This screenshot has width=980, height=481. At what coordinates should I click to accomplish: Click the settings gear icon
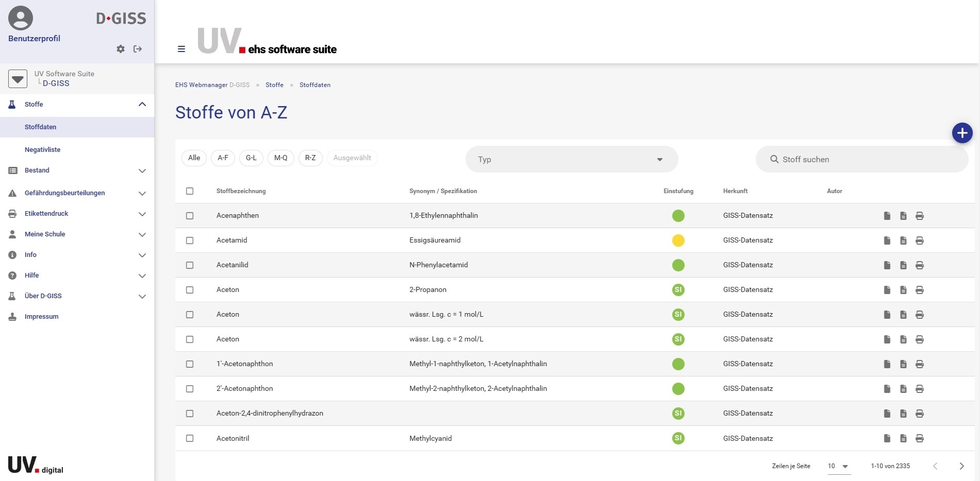pos(121,49)
